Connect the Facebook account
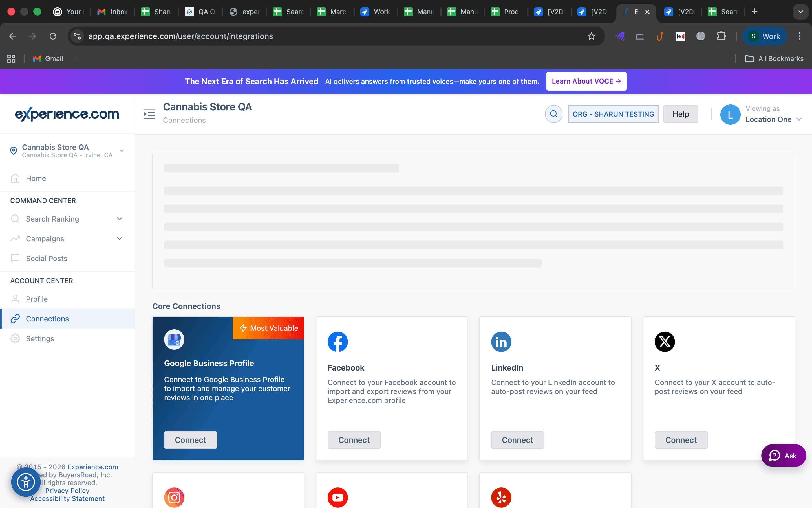This screenshot has height=508, width=812. 354,440
